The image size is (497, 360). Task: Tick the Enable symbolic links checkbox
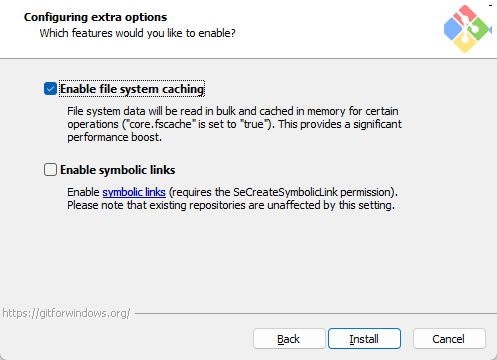click(50, 169)
